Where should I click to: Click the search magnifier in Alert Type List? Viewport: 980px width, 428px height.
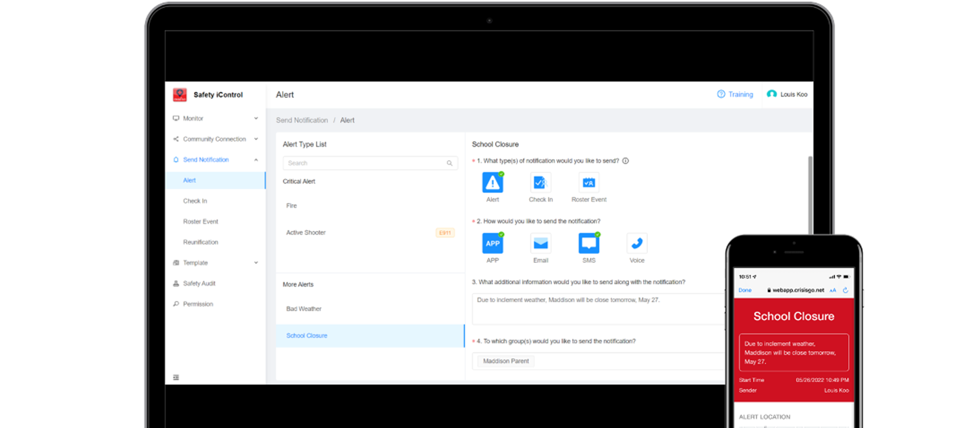pyautogui.click(x=449, y=163)
